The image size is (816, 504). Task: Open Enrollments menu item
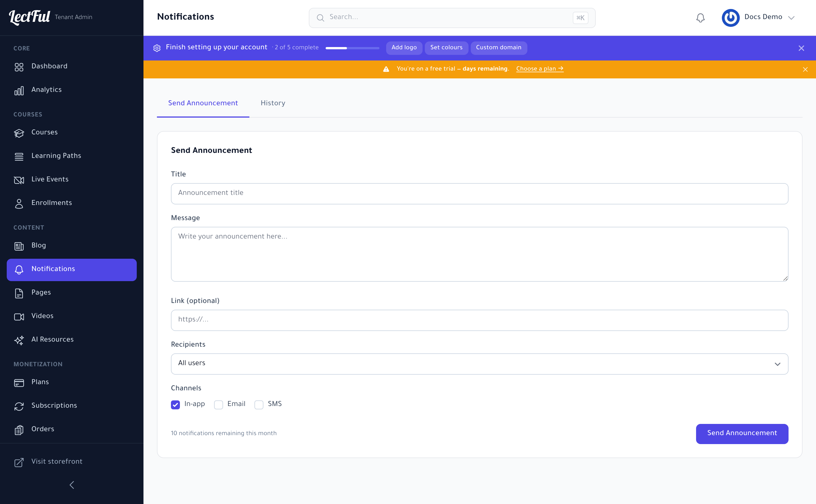coord(71,204)
